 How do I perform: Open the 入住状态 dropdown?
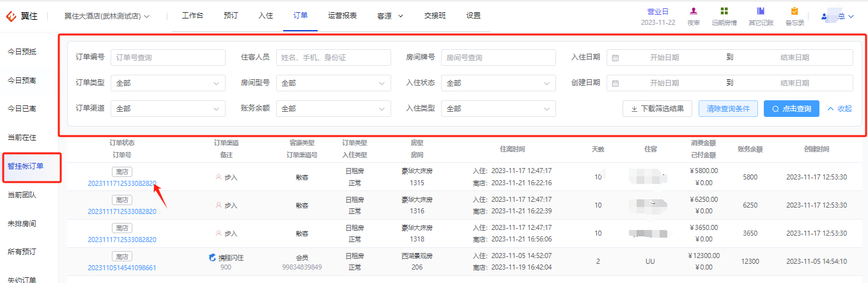(498, 83)
